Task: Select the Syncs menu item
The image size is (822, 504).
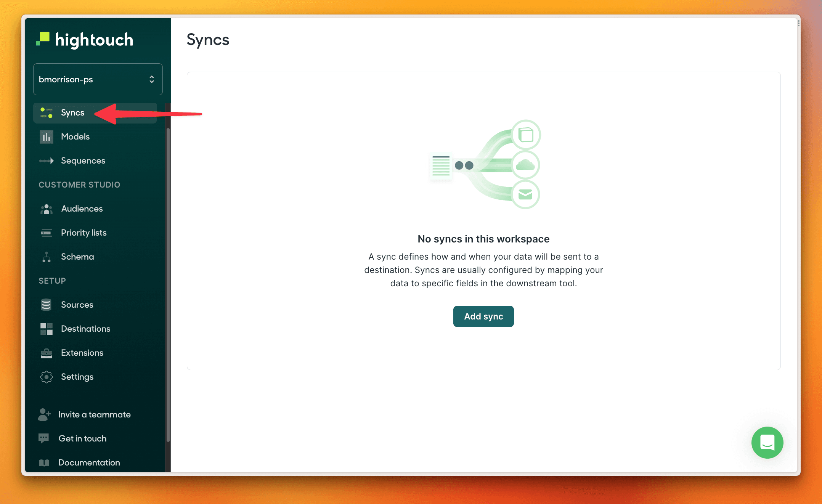Action: 72,112
